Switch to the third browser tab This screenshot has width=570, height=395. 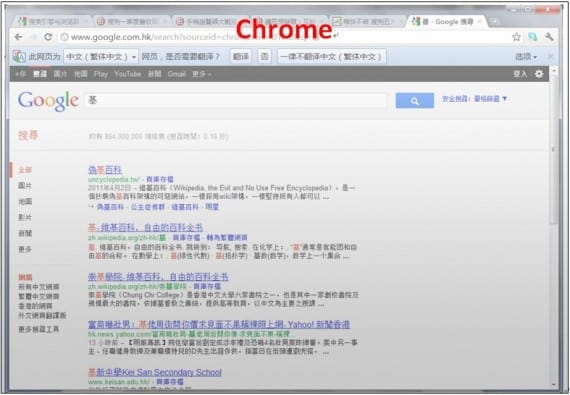click(210, 22)
